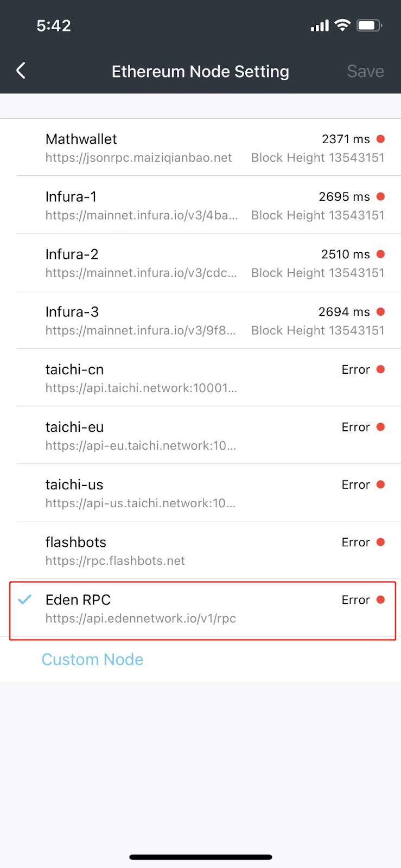The width and height of the screenshot is (401, 868).
Task: Tap the red status dot for Eden RPC
Action: coord(380,599)
